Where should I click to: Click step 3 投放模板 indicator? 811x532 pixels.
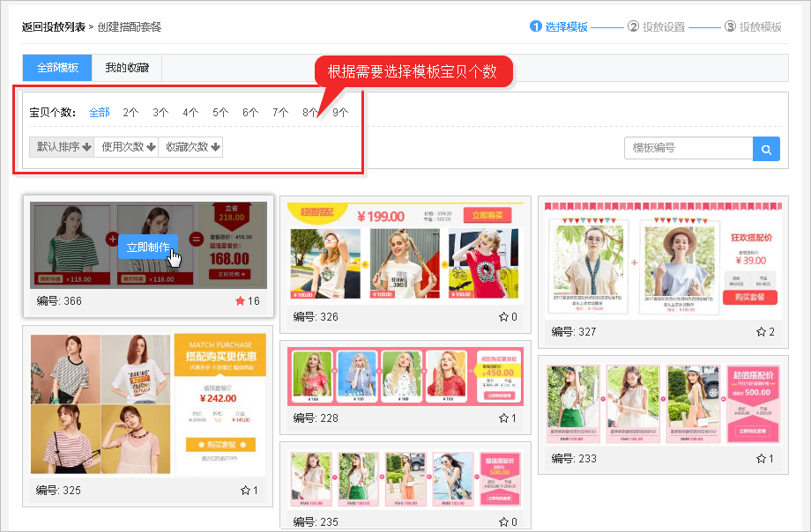[753, 27]
